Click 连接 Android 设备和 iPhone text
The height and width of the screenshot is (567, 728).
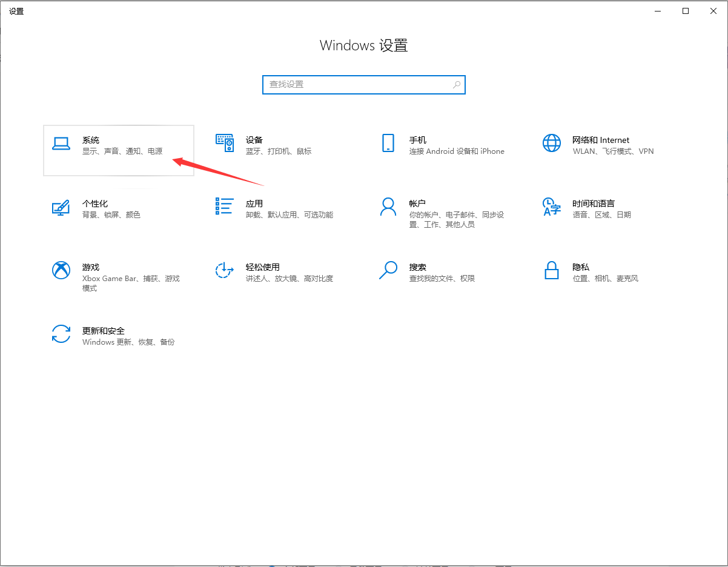click(x=457, y=151)
